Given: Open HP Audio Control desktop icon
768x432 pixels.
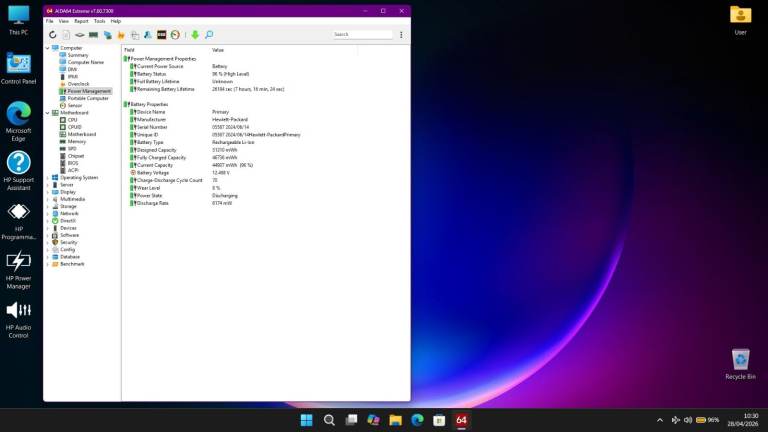Looking at the screenshot, I should click(19, 319).
